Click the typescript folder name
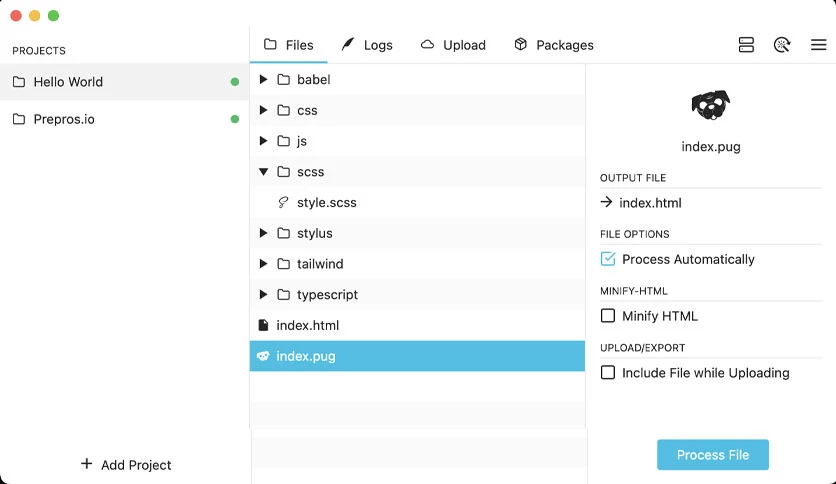This screenshot has height=484, width=836. point(327,295)
